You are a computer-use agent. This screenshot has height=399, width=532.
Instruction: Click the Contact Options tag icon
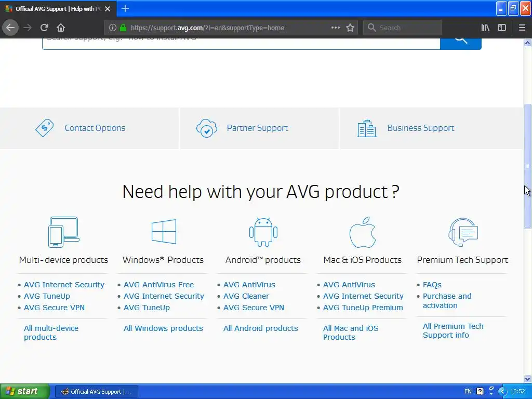45,128
